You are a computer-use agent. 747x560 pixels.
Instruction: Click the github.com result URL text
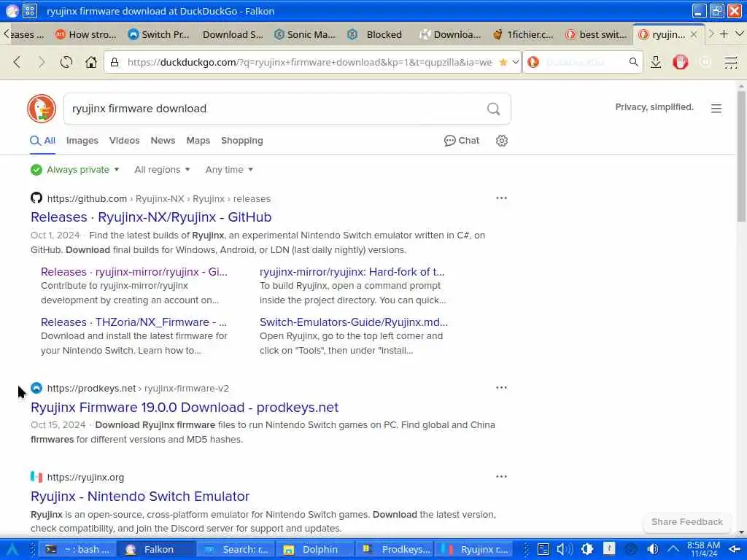[x=158, y=198]
